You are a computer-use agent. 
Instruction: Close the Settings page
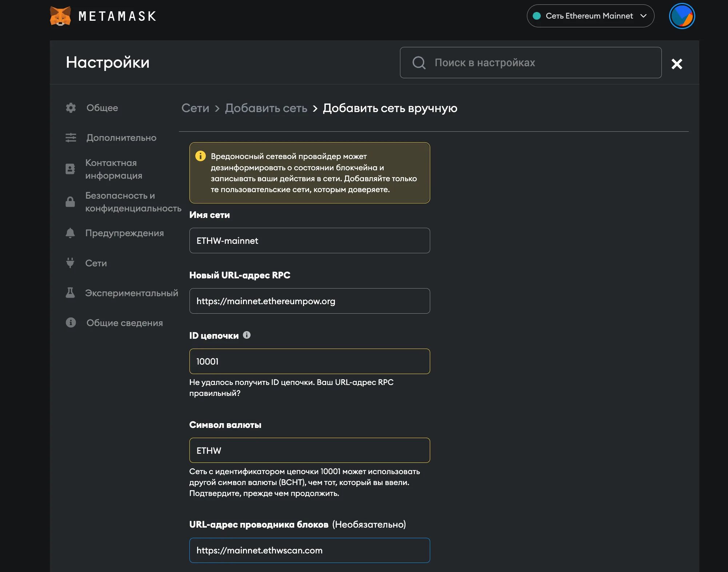point(677,64)
